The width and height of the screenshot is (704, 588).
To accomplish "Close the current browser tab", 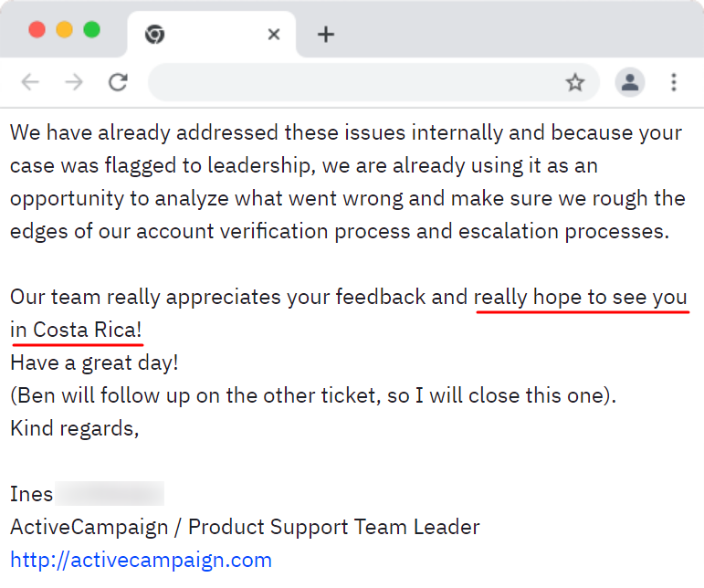I will coord(274,34).
